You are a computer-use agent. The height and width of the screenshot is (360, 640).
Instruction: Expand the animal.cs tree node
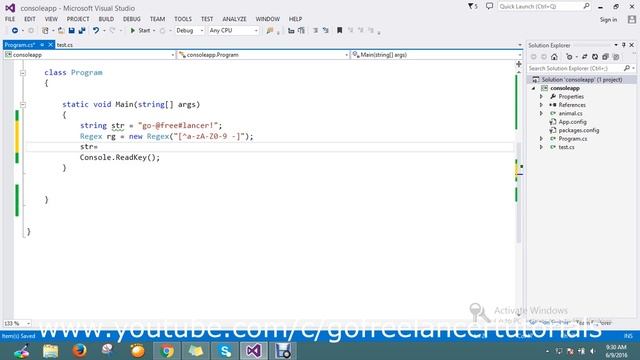click(542, 113)
